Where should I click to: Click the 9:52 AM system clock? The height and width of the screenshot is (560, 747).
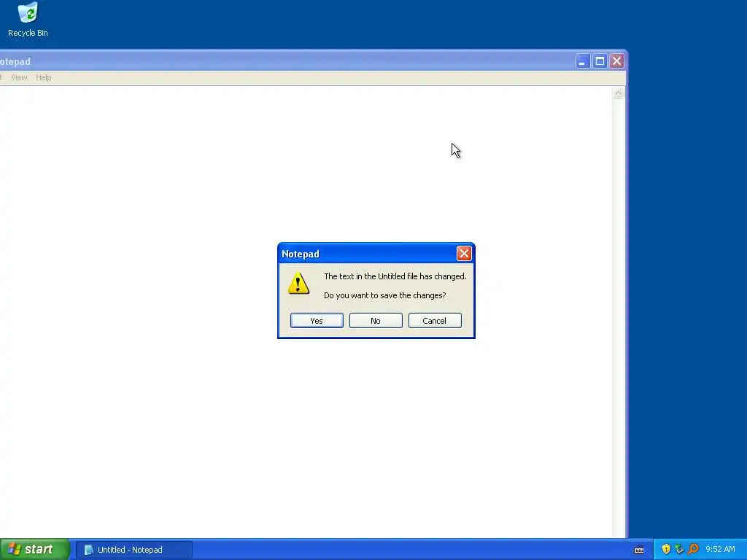(x=720, y=549)
